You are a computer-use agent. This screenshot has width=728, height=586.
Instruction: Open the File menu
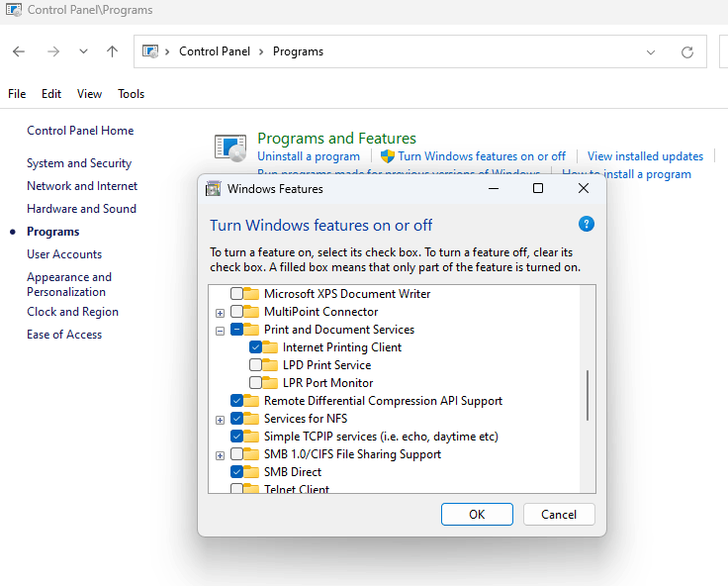pyautogui.click(x=17, y=94)
